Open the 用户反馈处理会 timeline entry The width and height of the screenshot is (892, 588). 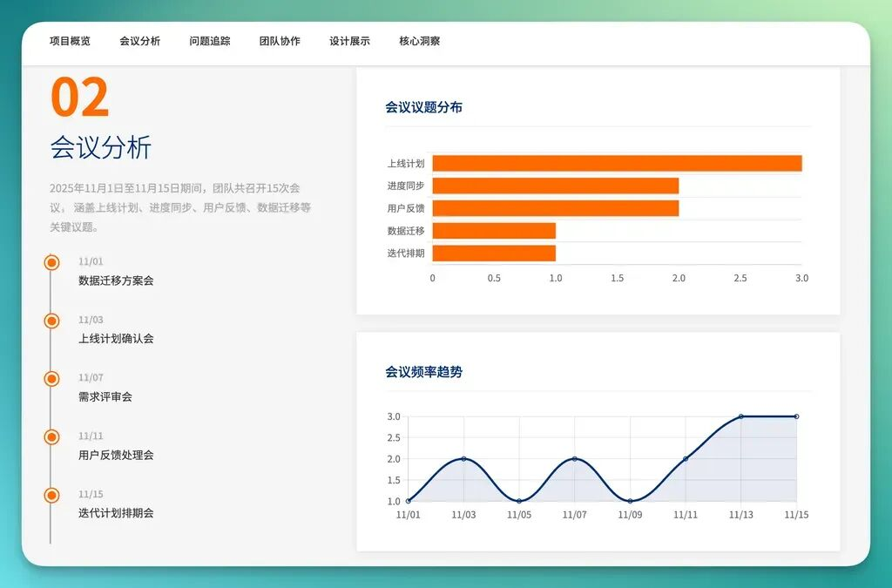tap(116, 455)
